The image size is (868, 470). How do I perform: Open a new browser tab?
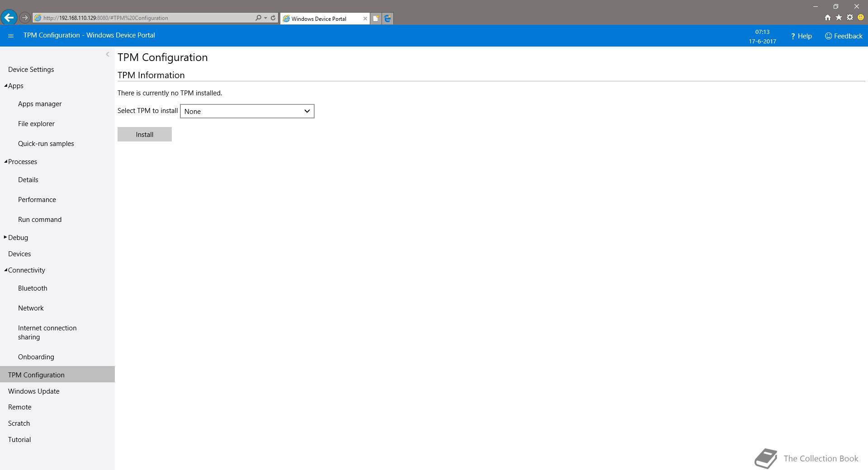pyautogui.click(x=376, y=19)
